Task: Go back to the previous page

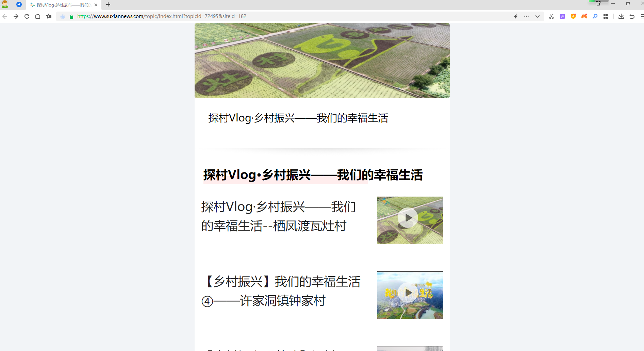Action: 5,16
